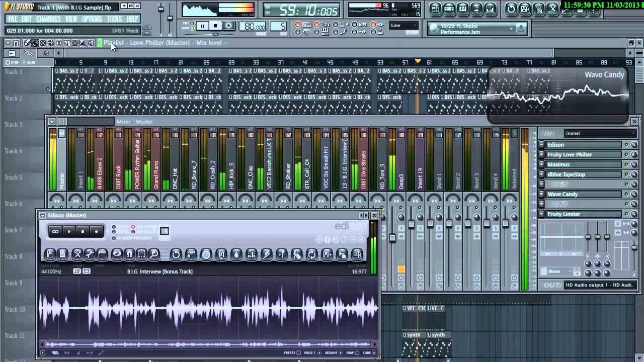Open the Piano Roll view icon

click(x=463, y=9)
